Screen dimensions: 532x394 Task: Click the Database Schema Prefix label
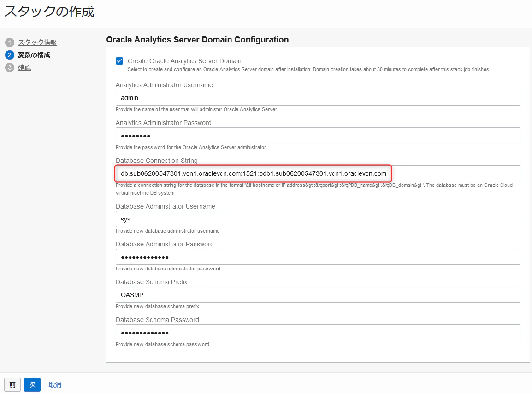152,282
